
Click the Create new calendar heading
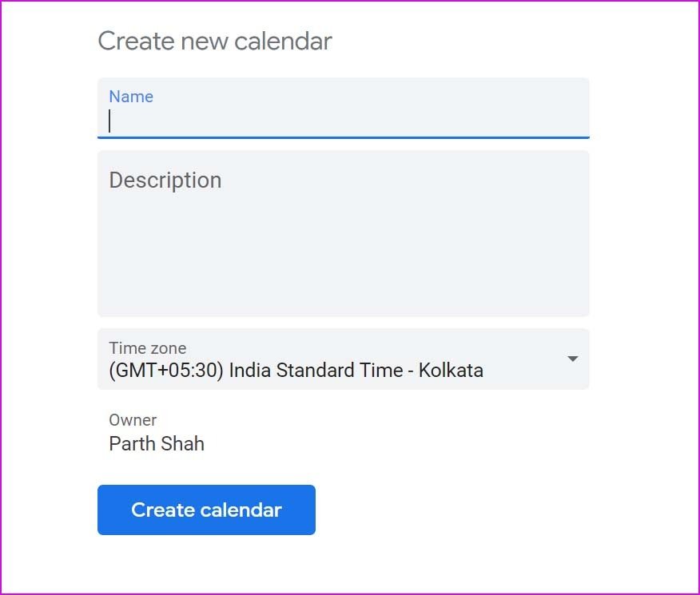pyautogui.click(x=215, y=41)
